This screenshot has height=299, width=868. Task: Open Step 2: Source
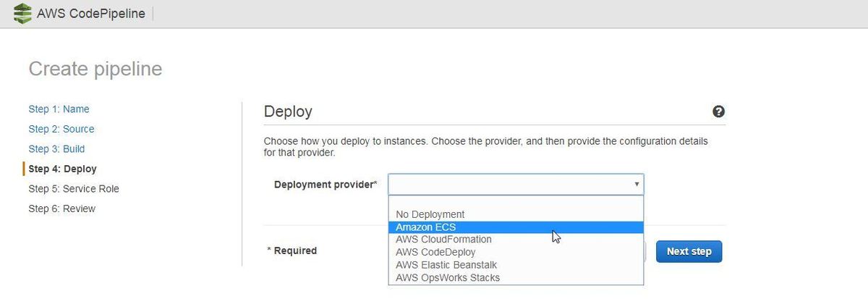pos(61,129)
